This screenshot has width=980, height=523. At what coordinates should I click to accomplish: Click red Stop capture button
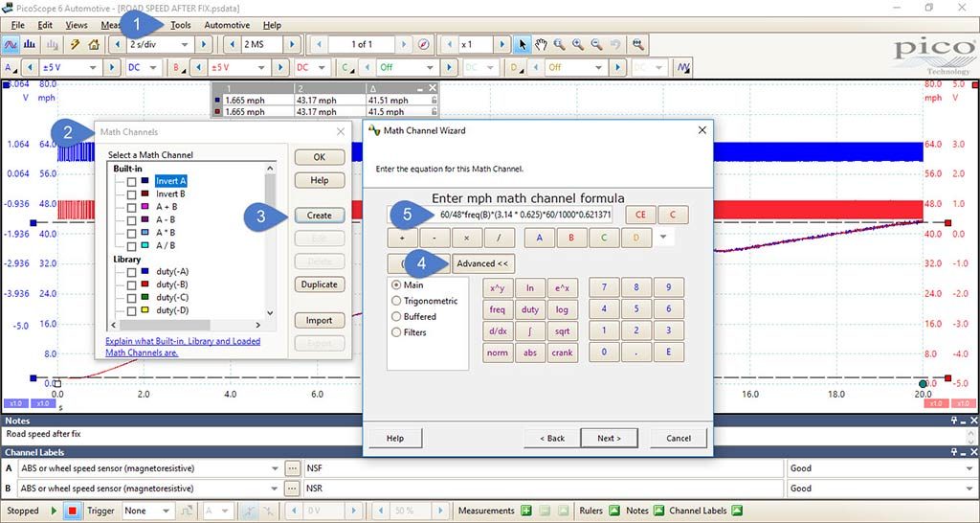(73, 511)
